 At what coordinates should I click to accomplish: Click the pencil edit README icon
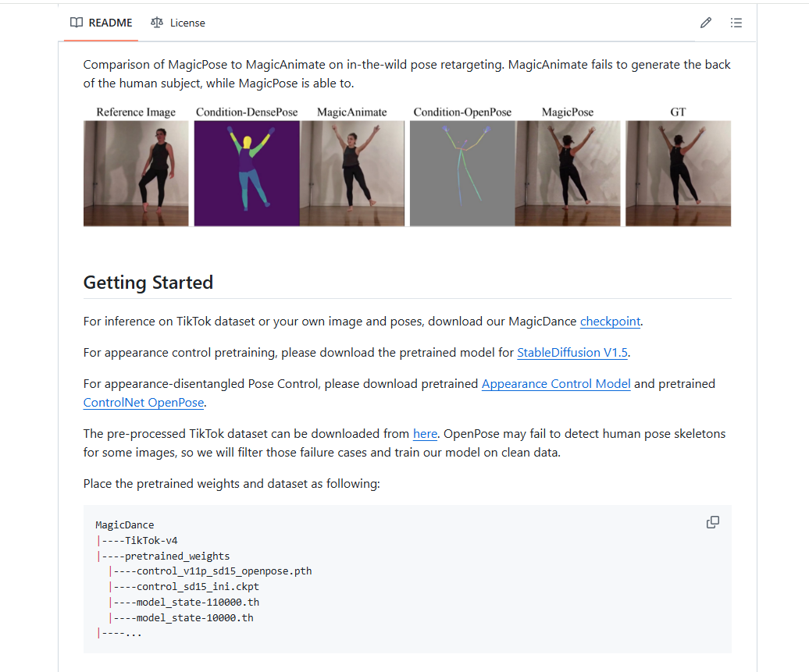[x=706, y=23]
